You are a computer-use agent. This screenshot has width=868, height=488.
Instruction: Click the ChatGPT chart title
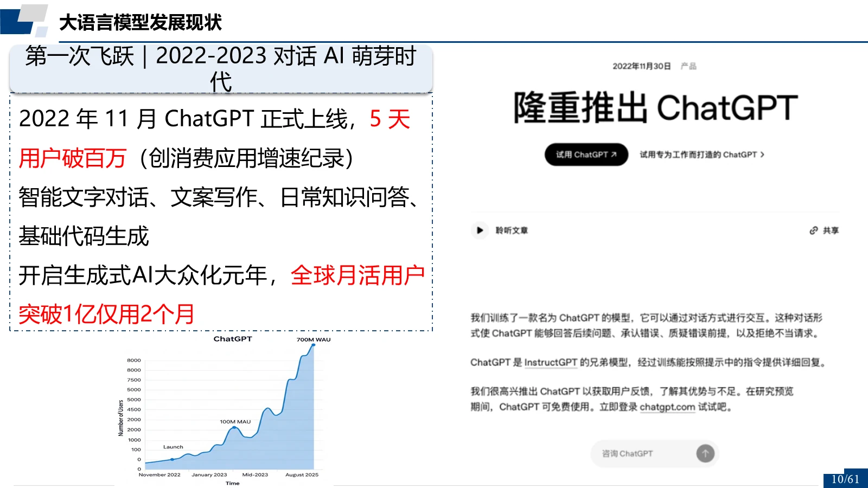point(233,339)
